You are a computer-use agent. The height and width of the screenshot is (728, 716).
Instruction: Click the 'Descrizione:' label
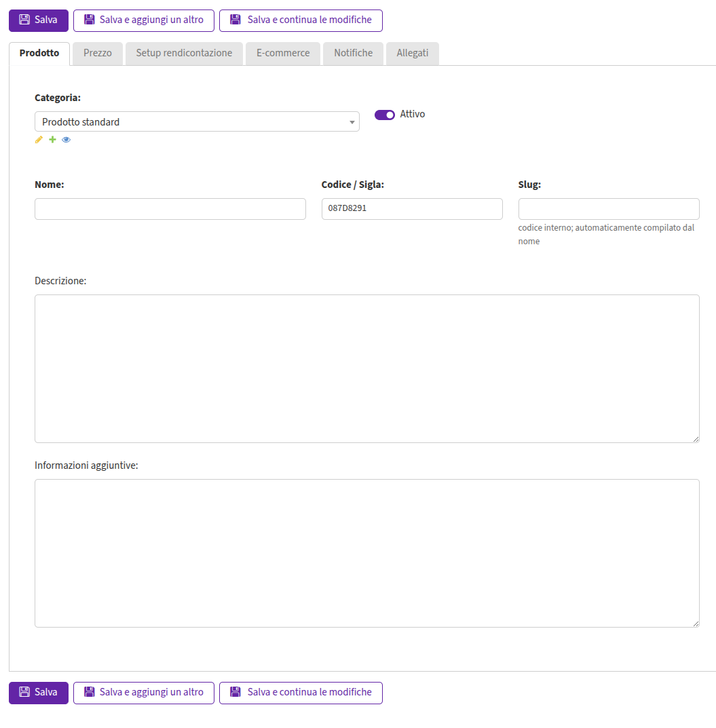coord(60,281)
